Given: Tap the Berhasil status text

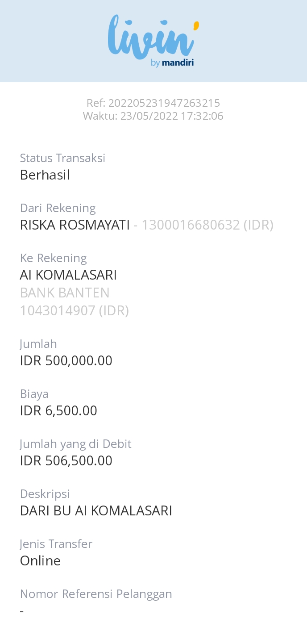Looking at the screenshot, I should coord(45,175).
